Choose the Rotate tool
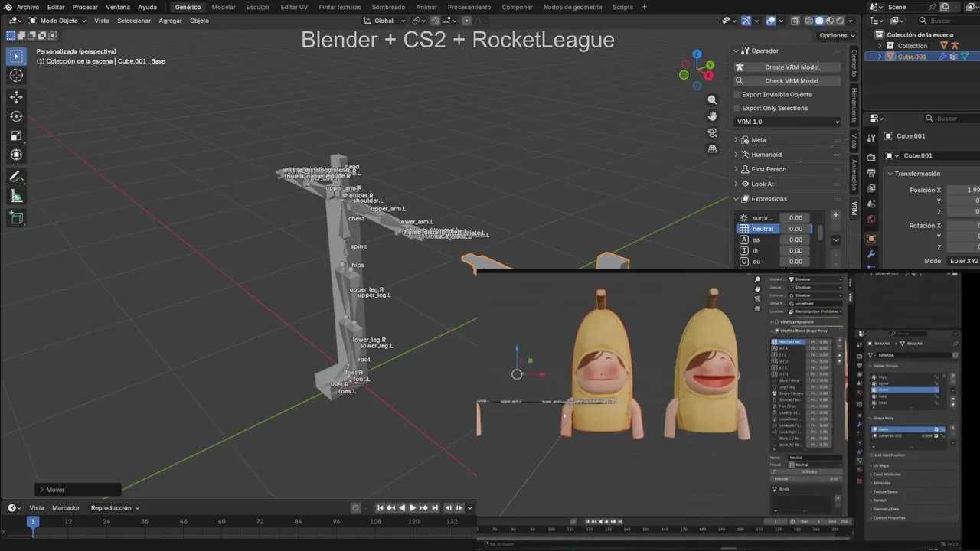980x551 pixels. tap(16, 116)
